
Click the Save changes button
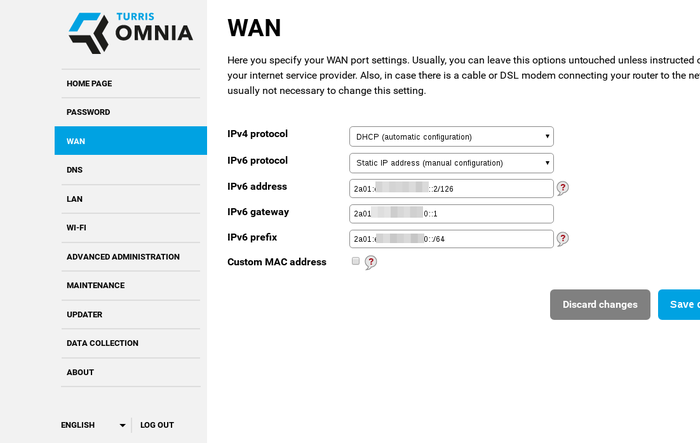(679, 305)
